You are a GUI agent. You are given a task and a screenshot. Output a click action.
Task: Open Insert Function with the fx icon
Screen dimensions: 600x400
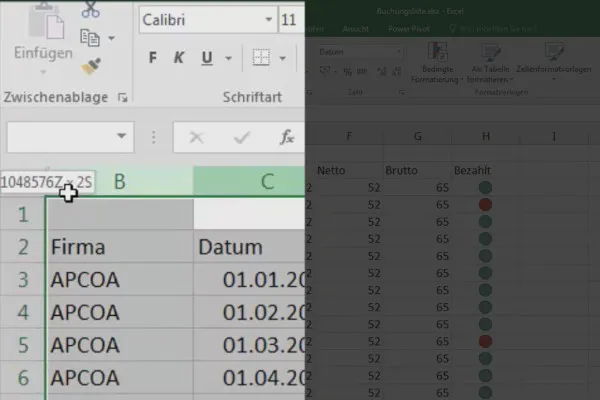click(x=287, y=137)
